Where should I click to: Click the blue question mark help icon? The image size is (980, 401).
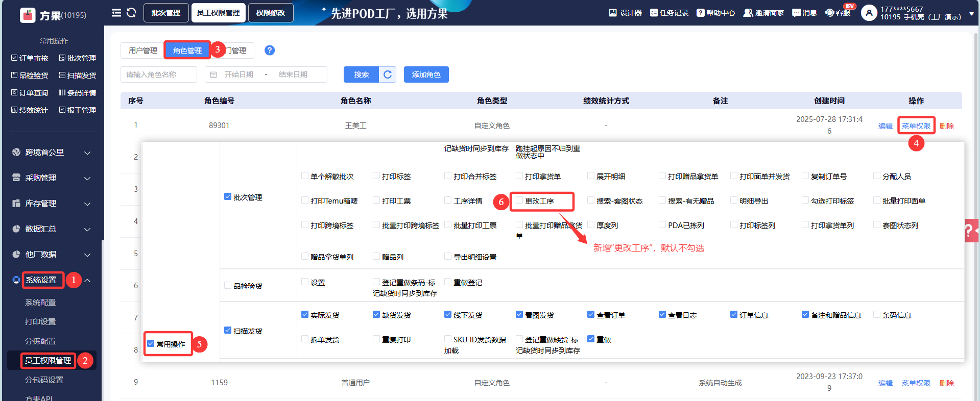(270, 50)
